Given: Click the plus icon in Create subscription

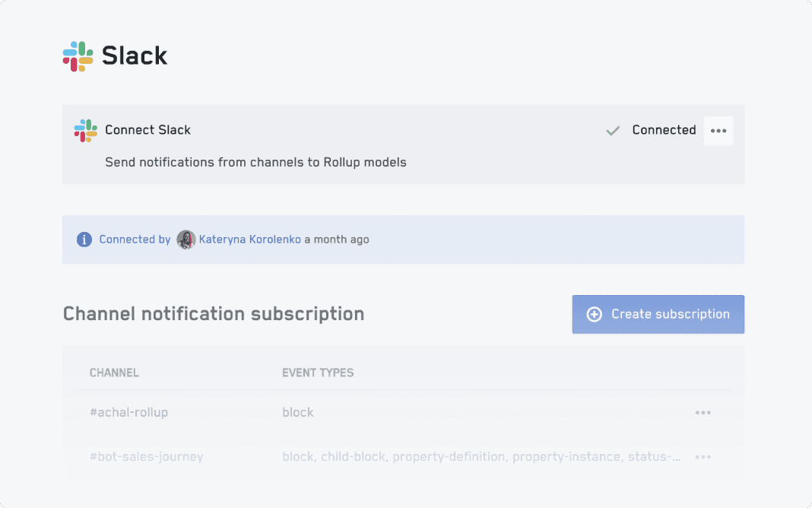Looking at the screenshot, I should (x=594, y=314).
